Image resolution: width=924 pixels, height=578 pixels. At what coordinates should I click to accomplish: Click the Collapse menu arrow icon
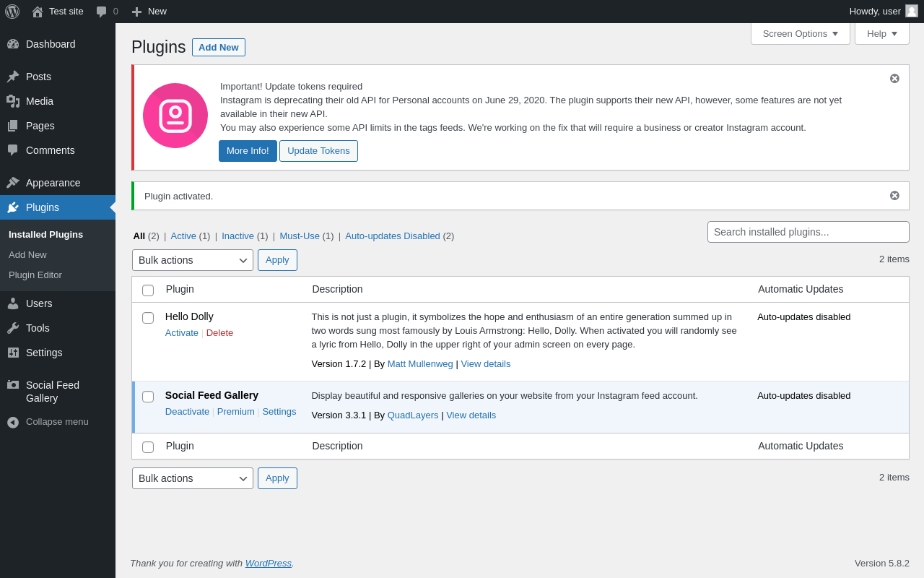(x=13, y=422)
